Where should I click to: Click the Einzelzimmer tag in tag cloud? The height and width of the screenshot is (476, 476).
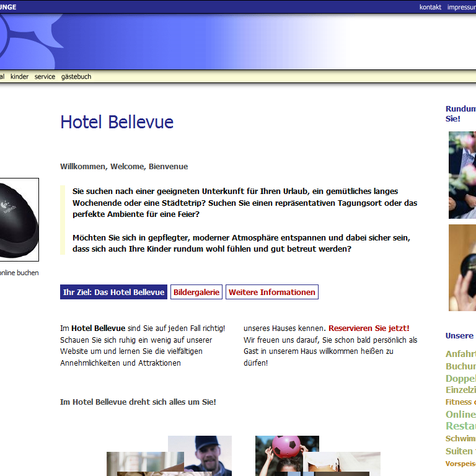[461, 390]
